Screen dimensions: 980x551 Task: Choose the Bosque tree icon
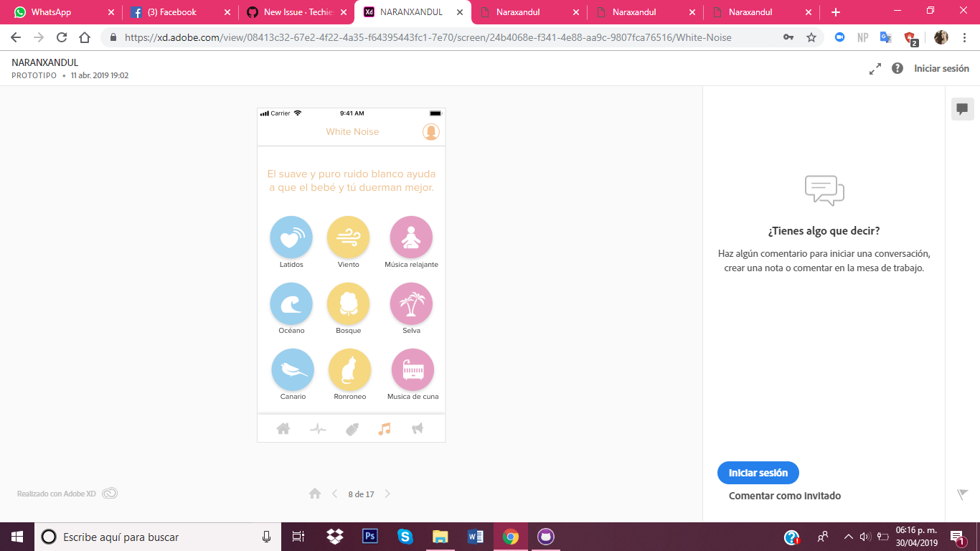click(348, 303)
